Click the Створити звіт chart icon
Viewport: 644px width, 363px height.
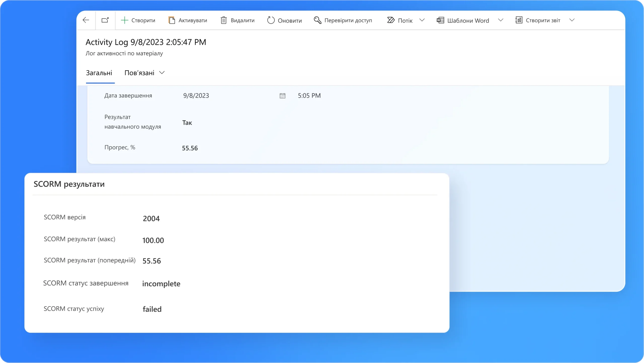click(x=519, y=20)
